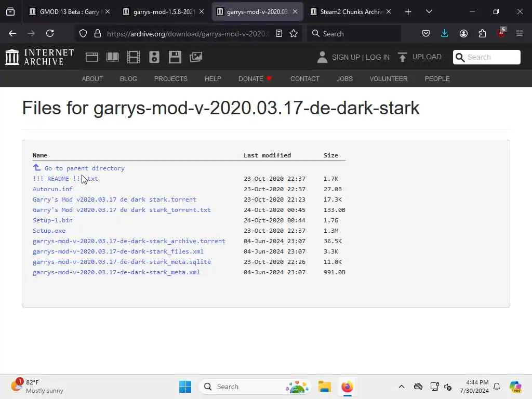Open the JOBS menu item
This screenshot has height=399, width=532.
[345, 79]
